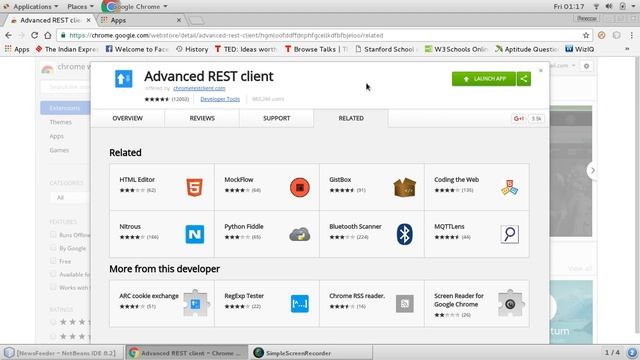
Task: Switch to the Overview tab
Action: (127, 118)
